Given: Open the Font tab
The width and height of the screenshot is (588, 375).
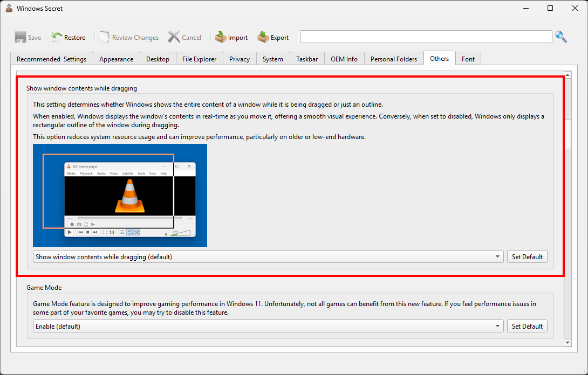Looking at the screenshot, I should tap(468, 59).
